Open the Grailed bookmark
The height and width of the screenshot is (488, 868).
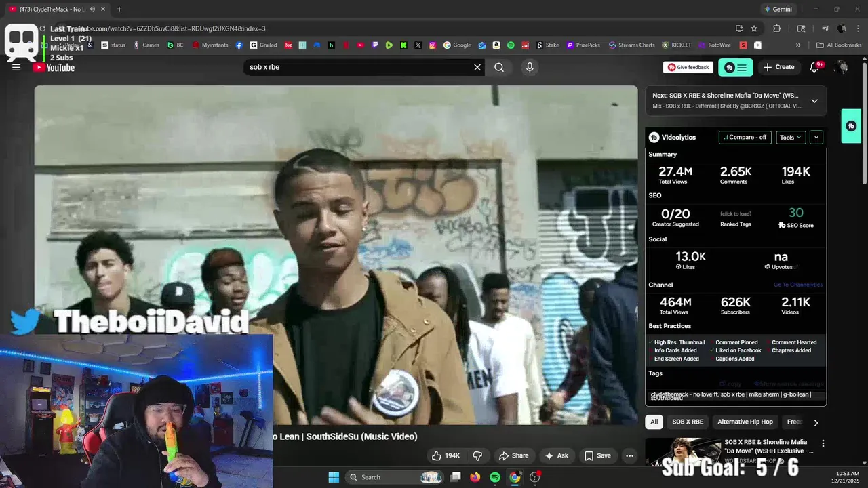263,45
